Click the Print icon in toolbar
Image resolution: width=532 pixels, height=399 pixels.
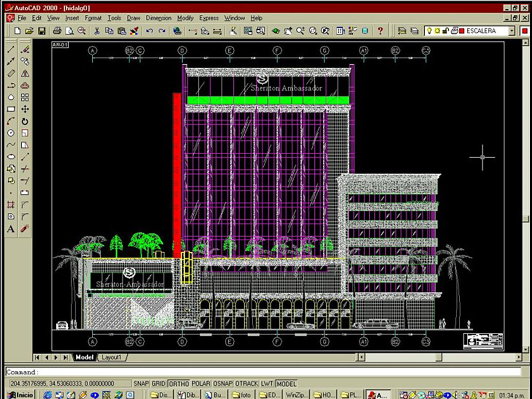[57, 31]
